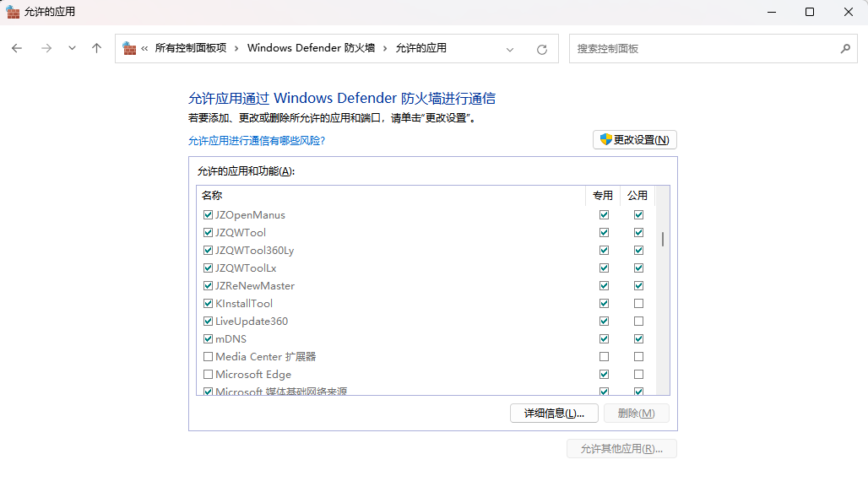868x492 pixels.
Task: Toggle 专用 checkbox for JZReNewMaster
Action: point(604,285)
